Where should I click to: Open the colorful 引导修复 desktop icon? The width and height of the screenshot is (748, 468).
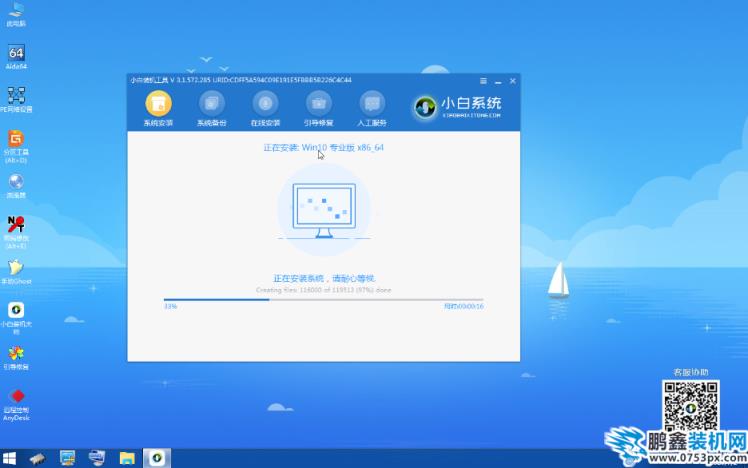(16, 358)
